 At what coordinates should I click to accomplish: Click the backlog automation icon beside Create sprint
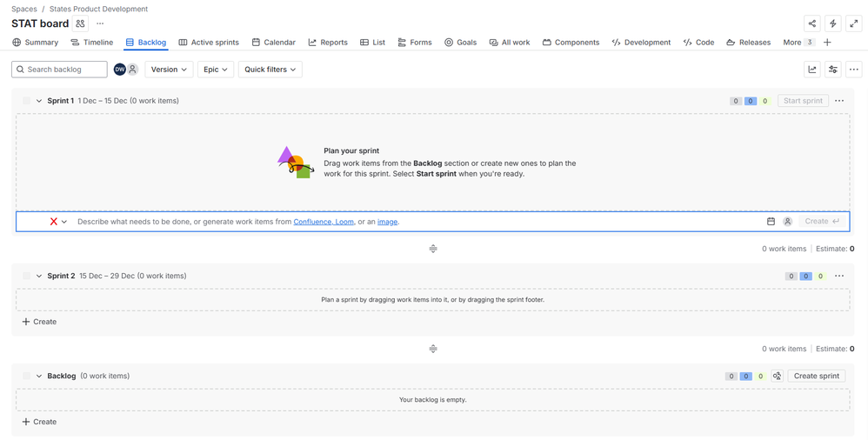click(778, 376)
